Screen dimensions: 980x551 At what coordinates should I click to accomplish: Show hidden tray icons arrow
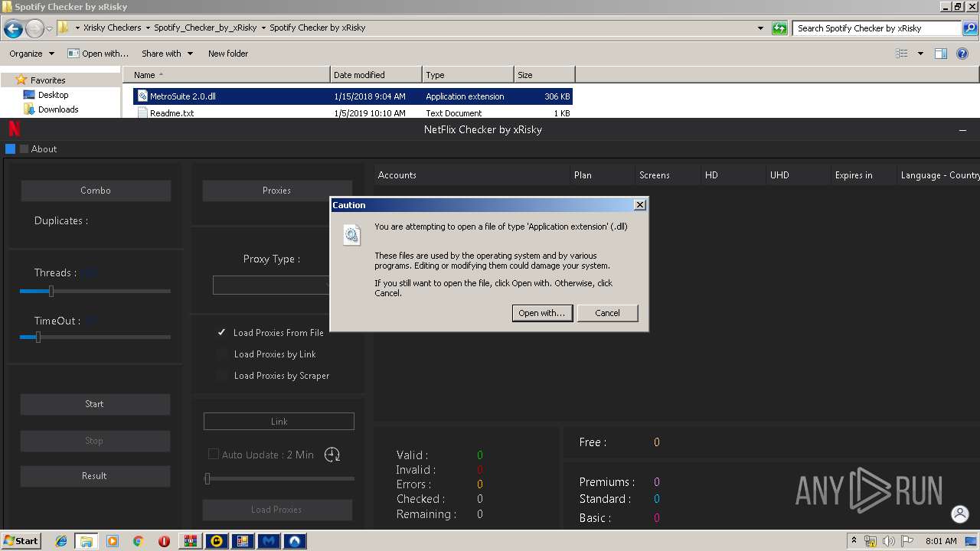click(854, 541)
